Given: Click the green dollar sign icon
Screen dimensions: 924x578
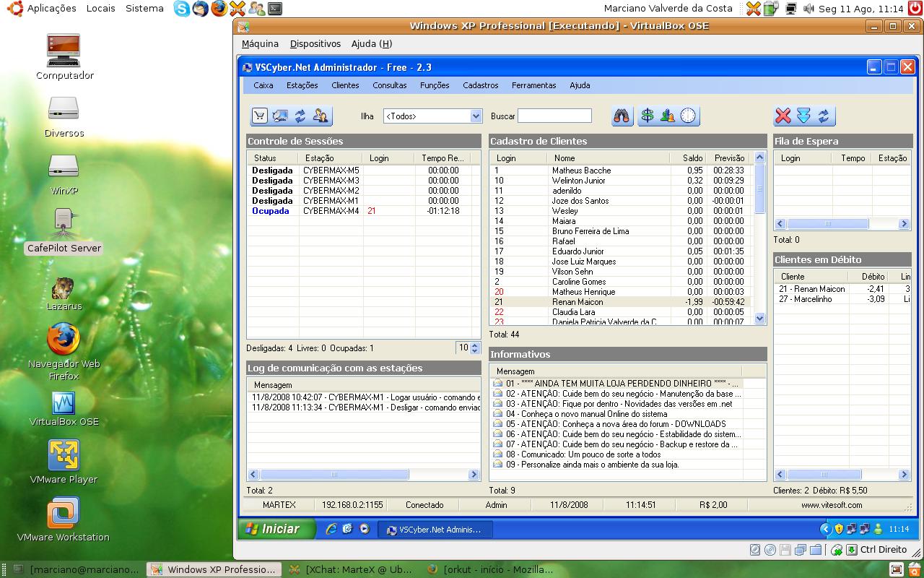Looking at the screenshot, I should (648, 116).
